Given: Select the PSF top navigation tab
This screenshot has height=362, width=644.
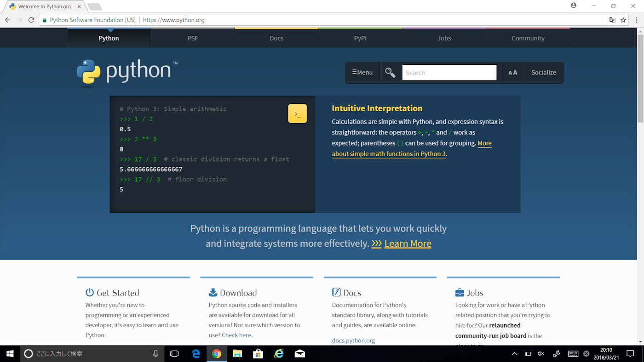Looking at the screenshot, I should pyautogui.click(x=193, y=38).
